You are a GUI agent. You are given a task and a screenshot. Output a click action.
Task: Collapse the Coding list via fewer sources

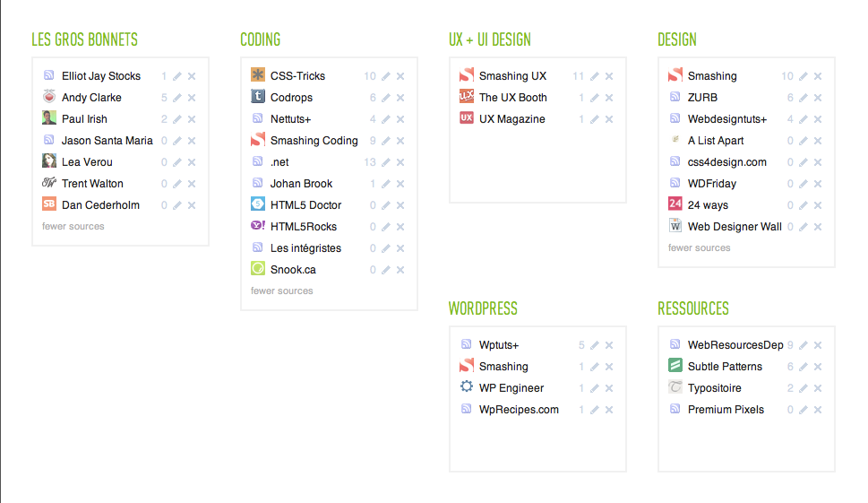282,291
